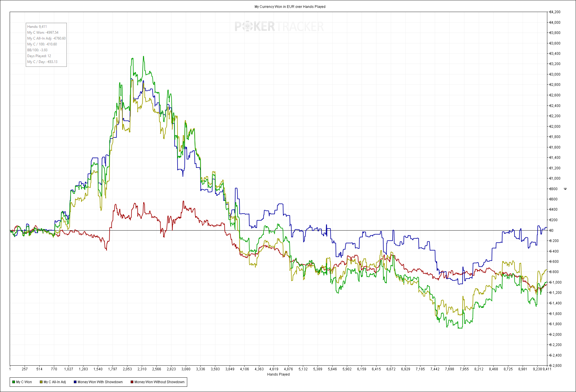Click the 257 x-axis tick label
This screenshot has height=392, width=576.
coord(25,369)
